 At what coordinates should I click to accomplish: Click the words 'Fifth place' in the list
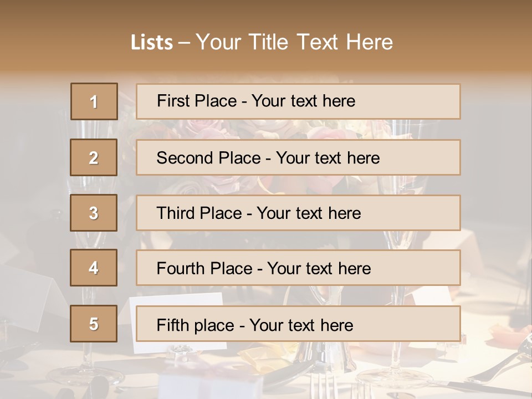[x=196, y=325]
